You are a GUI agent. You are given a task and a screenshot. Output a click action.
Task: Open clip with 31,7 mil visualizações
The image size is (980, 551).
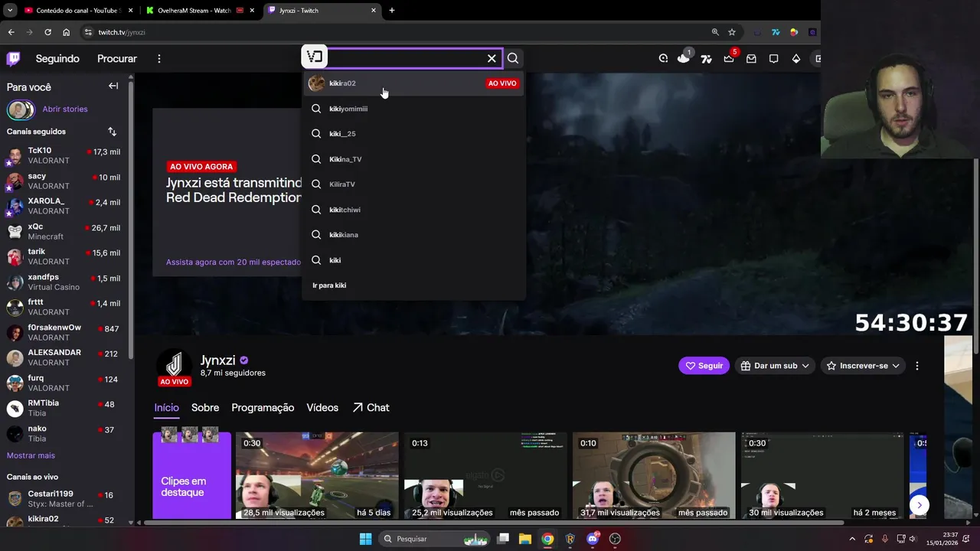click(x=654, y=475)
